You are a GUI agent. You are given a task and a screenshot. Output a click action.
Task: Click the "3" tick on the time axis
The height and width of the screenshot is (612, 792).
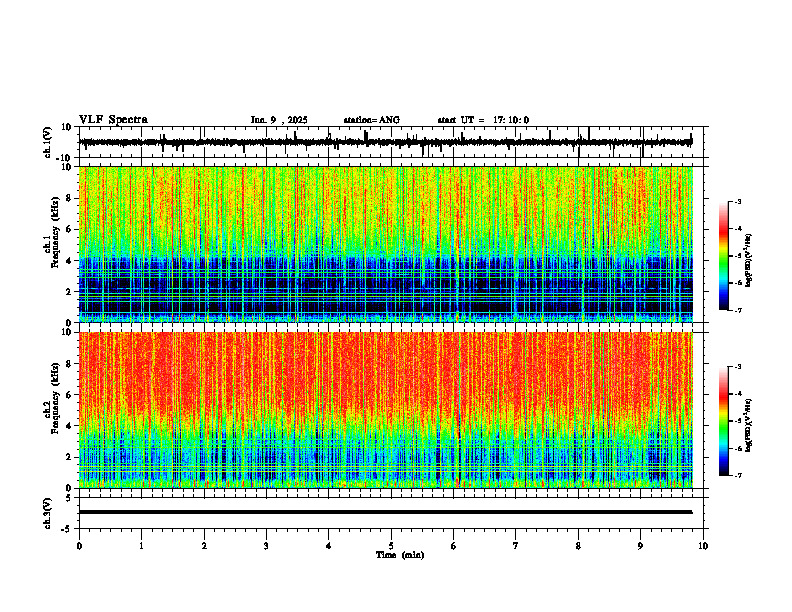266,546
